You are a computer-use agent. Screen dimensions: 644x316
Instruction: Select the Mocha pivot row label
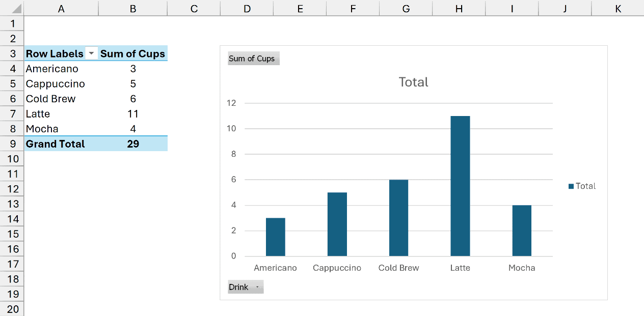(61, 129)
